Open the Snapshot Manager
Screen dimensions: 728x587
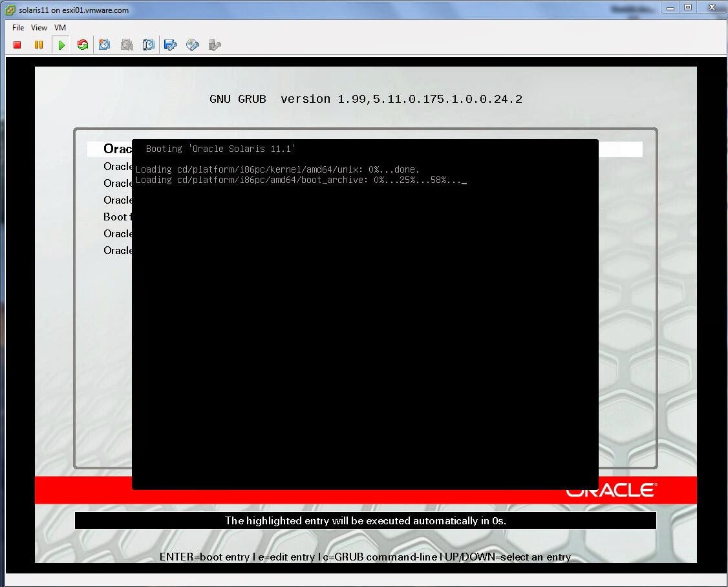tap(149, 45)
